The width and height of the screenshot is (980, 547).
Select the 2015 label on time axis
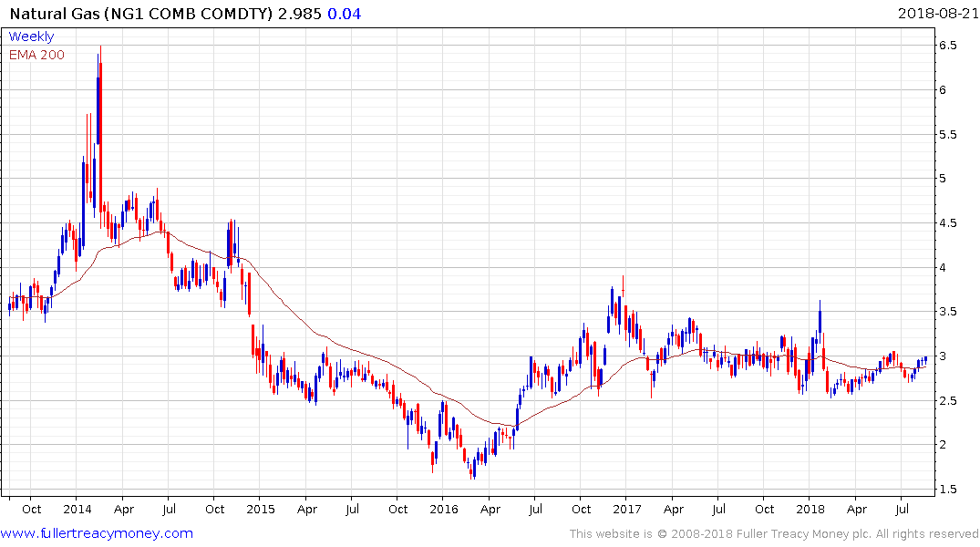click(x=261, y=509)
